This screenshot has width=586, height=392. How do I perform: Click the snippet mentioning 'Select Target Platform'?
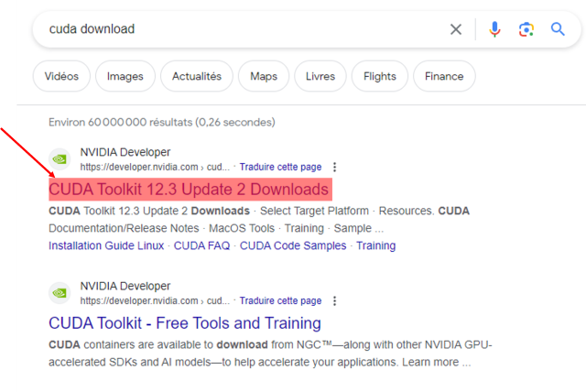point(259,220)
